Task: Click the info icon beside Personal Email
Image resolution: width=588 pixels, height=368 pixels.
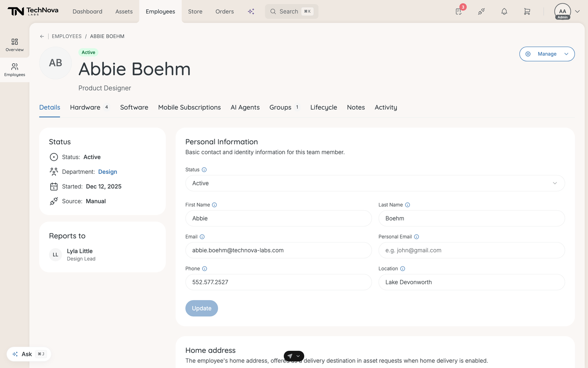Action: pyautogui.click(x=416, y=237)
